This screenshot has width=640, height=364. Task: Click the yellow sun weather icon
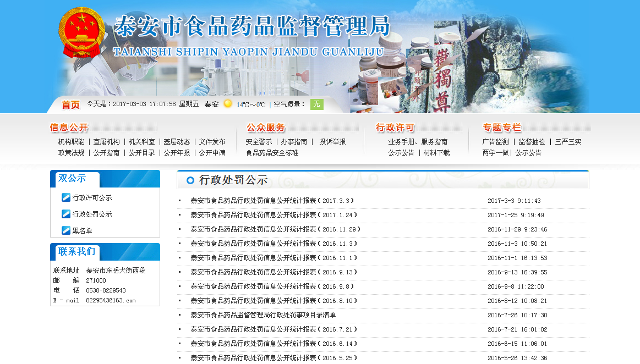coord(228,104)
